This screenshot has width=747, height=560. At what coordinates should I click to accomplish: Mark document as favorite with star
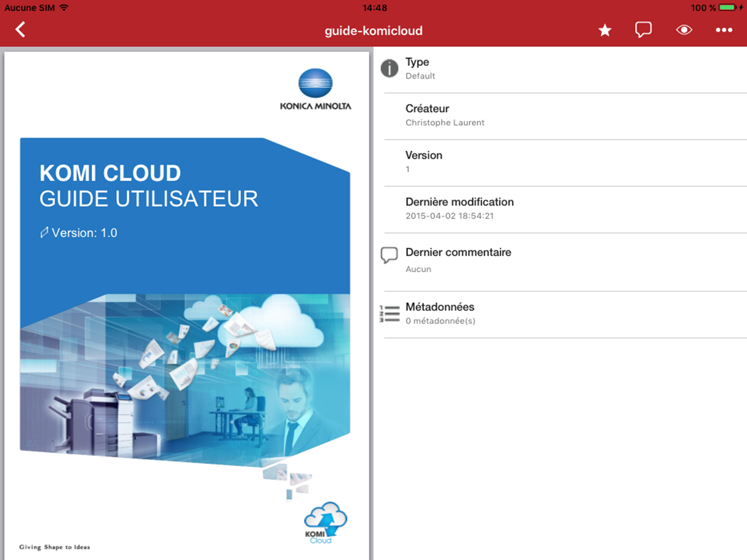click(x=605, y=30)
